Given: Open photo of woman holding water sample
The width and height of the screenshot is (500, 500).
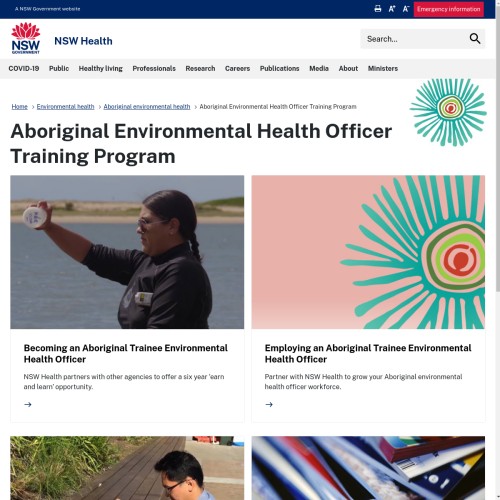Looking at the screenshot, I should click(127, 252).
